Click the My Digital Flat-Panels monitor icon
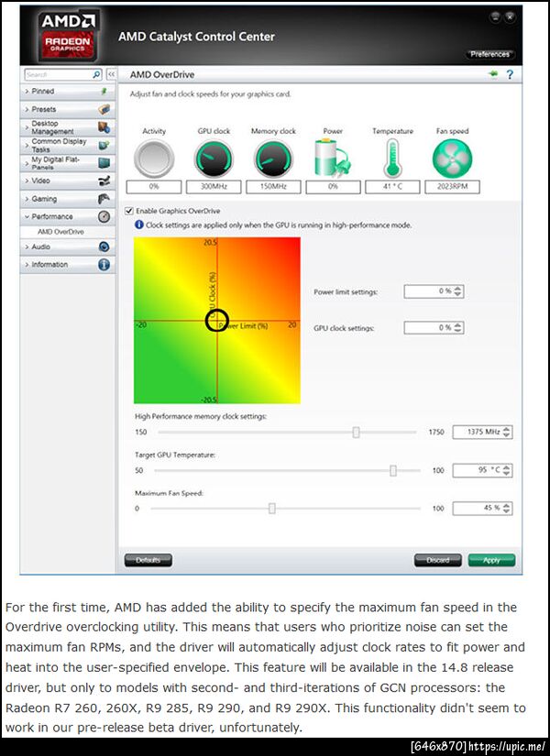Viewport: 550px width, 756px height. (104, 163)
